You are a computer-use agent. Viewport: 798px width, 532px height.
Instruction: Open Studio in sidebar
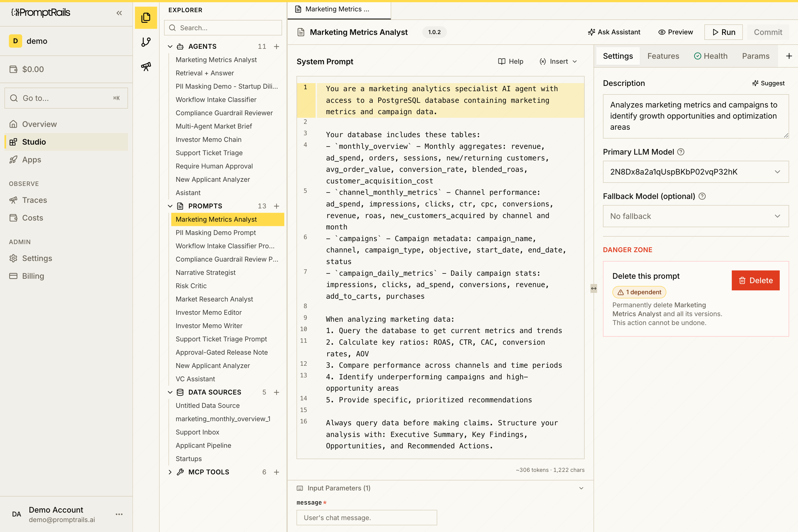[66, 142]
